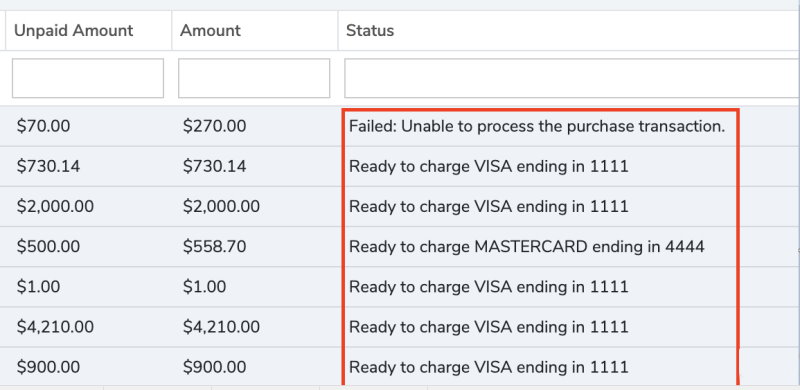The image size is (800, 390).
Task: Select the VISA status in the $900.00 row
Action: (x=489, y=368)
